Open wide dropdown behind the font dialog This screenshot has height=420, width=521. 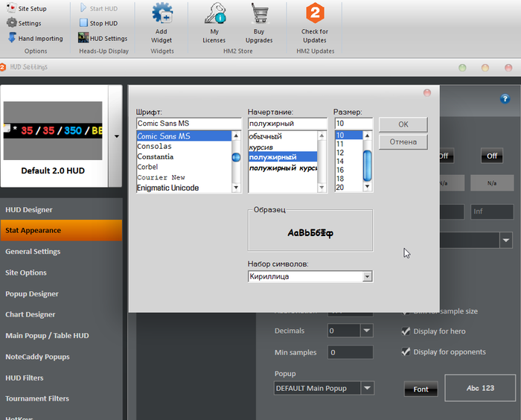(505, 240)
